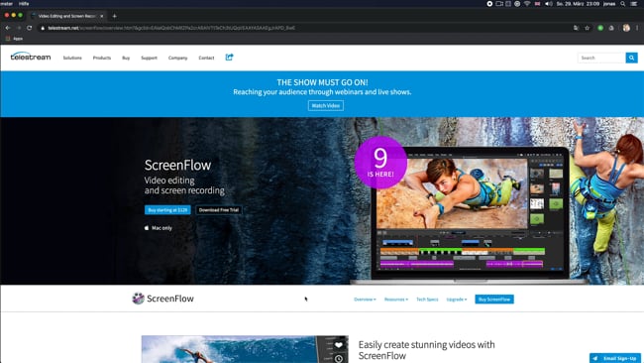The image size is (644, 363).
Task: Click the browser address bar URL
Action: [x=171, y=28]
